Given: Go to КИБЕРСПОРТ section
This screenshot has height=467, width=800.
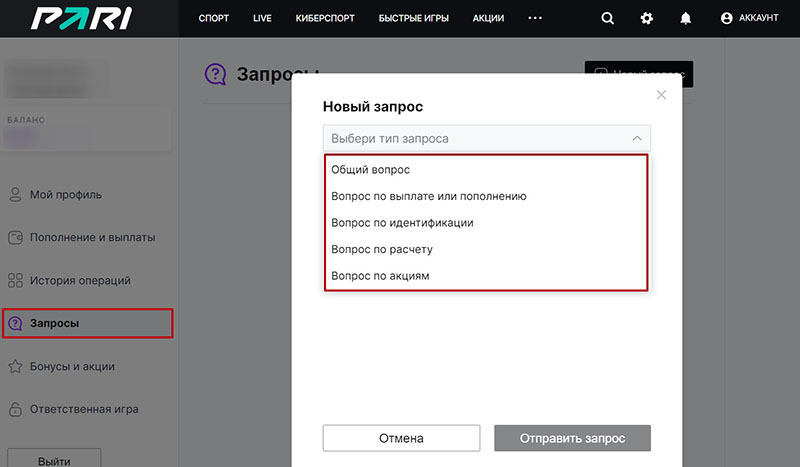Looking at the screenshot, I should [x=325, y=18].
